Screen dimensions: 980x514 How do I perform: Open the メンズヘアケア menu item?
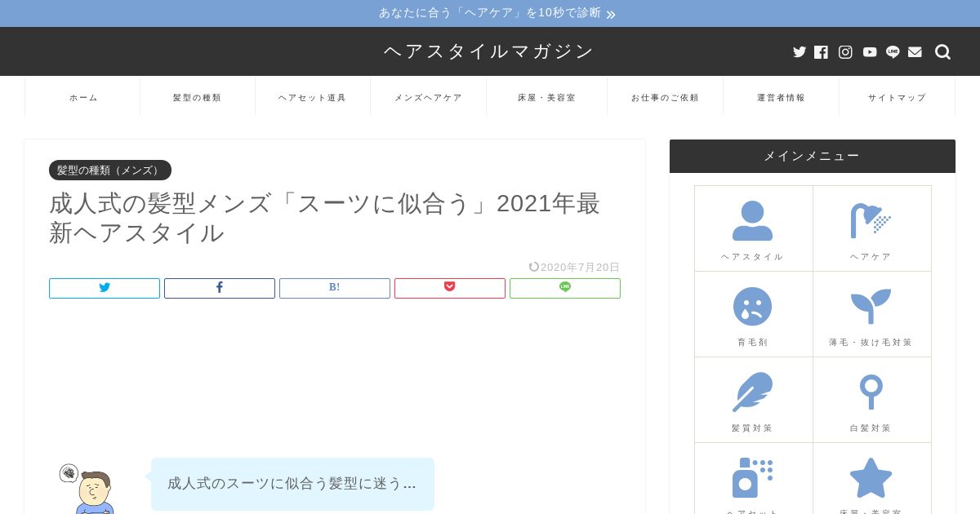point(428,97)
